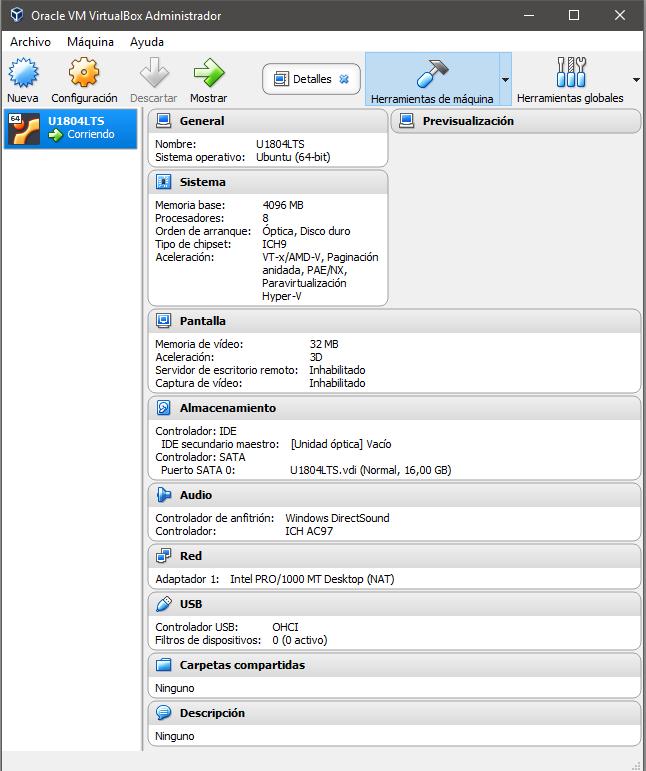Image resolution: width=646 pixels, height=771 pixels.
Task: Click the Descripción speech bubble icon
Action: (x=163, y=712)
